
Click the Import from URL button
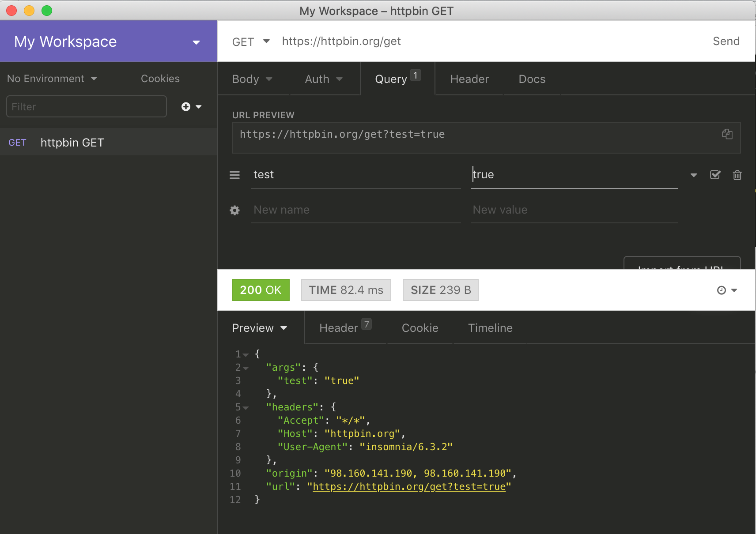(682, 263)
